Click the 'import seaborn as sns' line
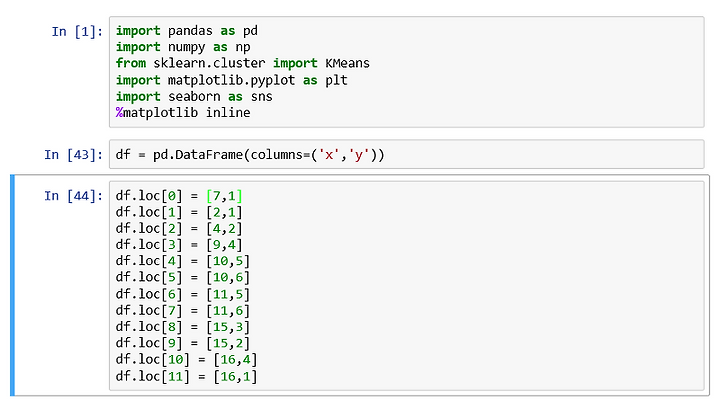 tap(194, 97)
